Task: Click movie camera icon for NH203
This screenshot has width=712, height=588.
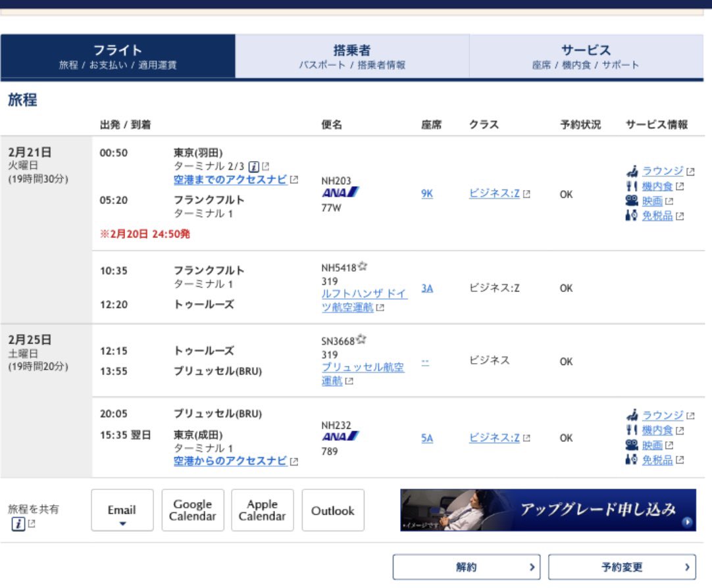Action: [x=632, y=201]
